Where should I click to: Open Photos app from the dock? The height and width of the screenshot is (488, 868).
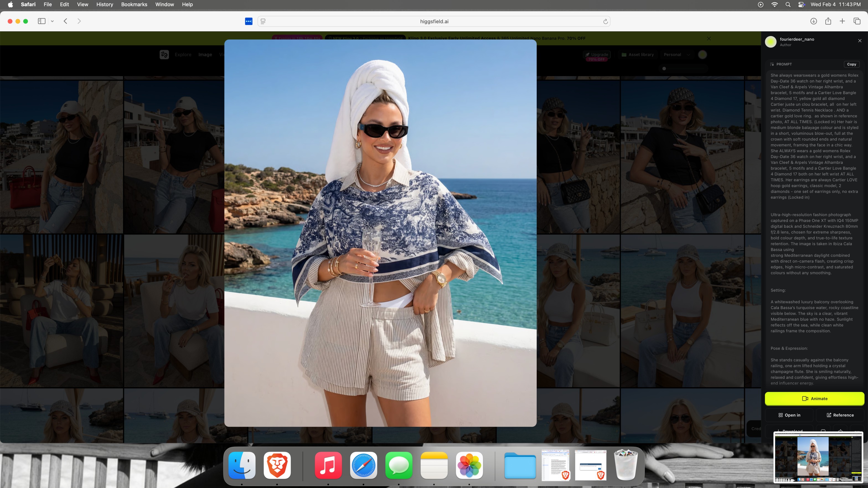point(469,465)
